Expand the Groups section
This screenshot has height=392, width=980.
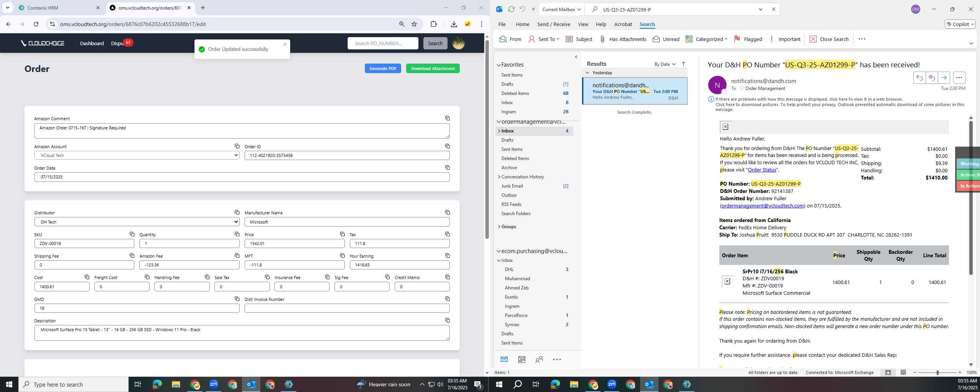click(x=499, y=227)
